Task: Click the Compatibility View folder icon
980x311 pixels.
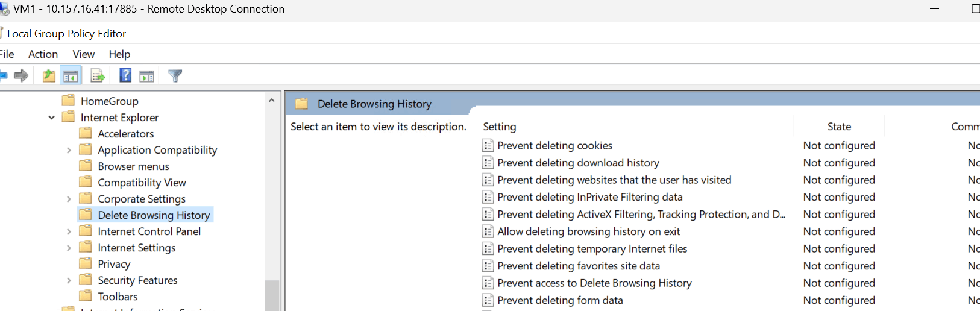Action: (86, 181)
